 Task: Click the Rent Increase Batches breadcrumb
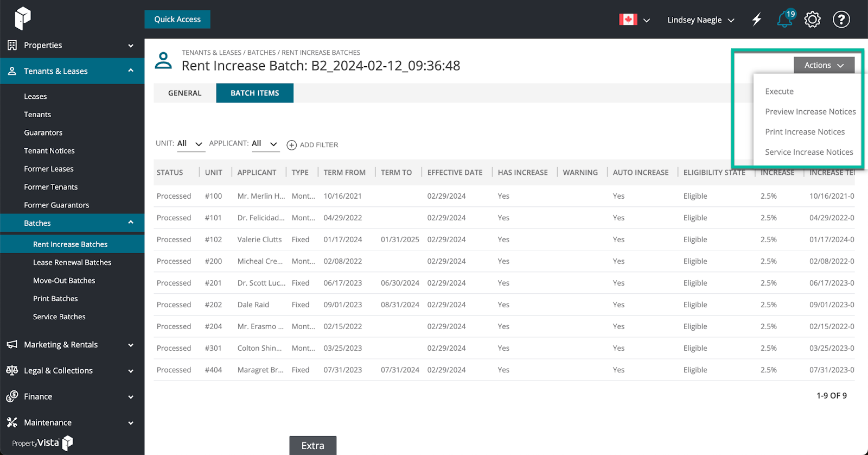click(321, 53)
